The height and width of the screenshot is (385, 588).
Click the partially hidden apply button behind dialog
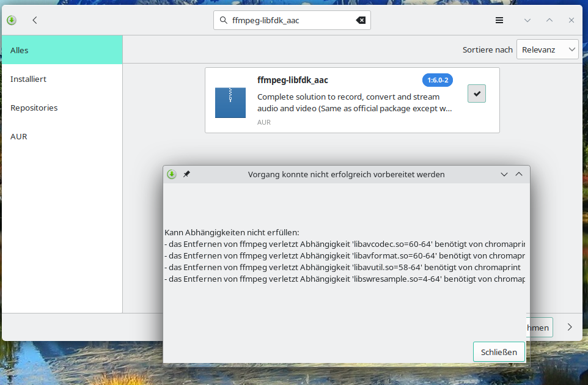coord(540,328)
